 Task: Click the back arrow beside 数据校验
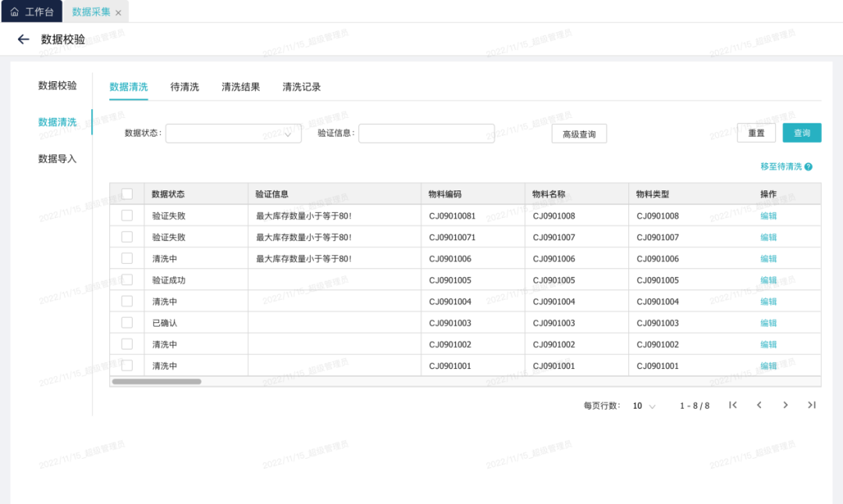click(x=23, y=39)
